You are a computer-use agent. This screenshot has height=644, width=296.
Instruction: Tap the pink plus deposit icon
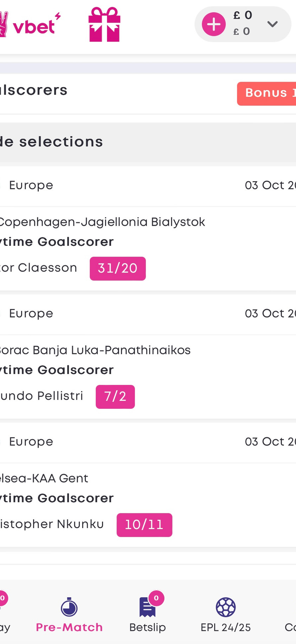[214, 24]
